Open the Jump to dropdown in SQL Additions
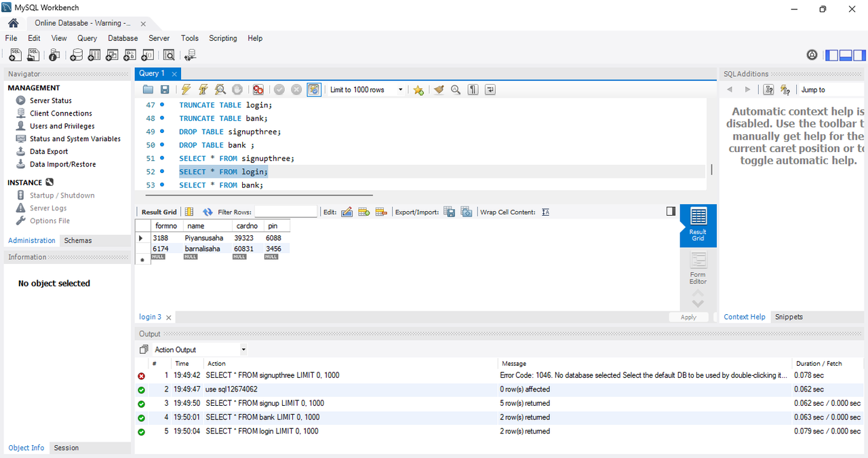Screen dimensions: 868x458 [x=833, y=90]
